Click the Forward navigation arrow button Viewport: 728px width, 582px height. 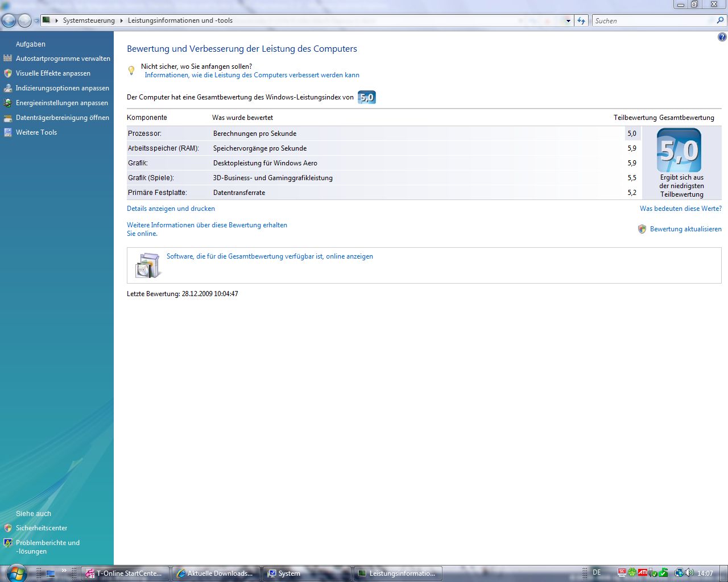[24, 20]
